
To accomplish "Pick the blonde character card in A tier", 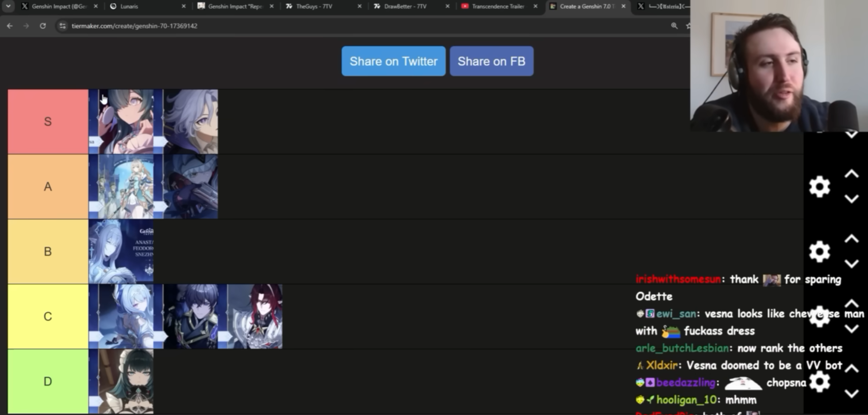I will click(121, 186).
